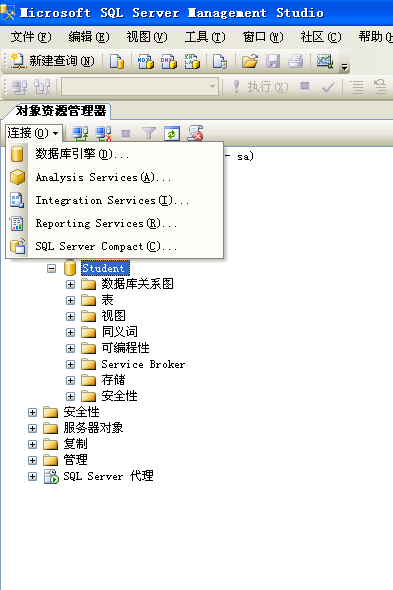Select the Tables (表) folder label

pyautogui.click(x=107, y=300)
